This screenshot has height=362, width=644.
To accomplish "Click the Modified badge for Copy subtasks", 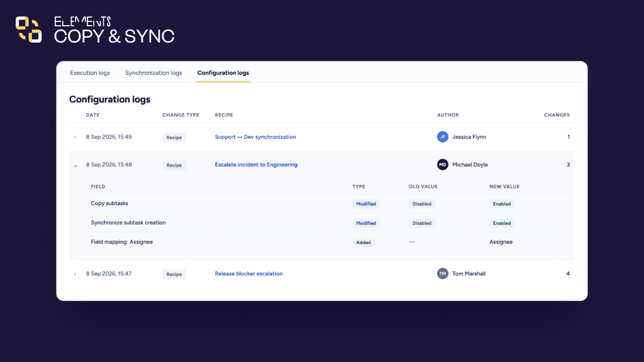I will [x=366, y=204].
